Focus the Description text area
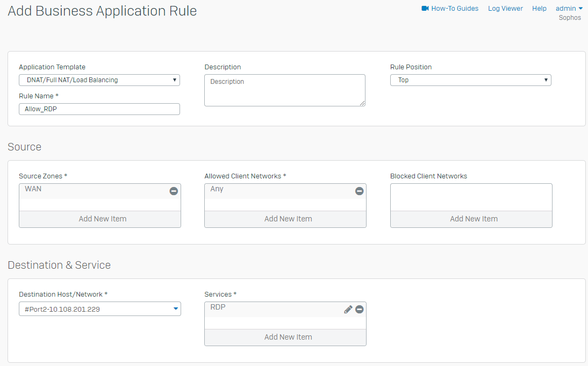Screen dimensions: 588x366 [284, 90]
